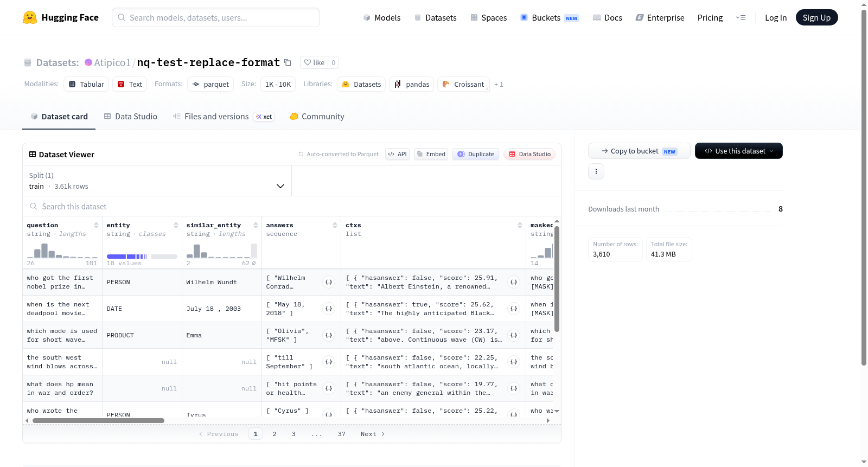Switch to the Data Studio tab
Image resolution: width=868 pixels, height=467 pixels.
pos(130,116)
